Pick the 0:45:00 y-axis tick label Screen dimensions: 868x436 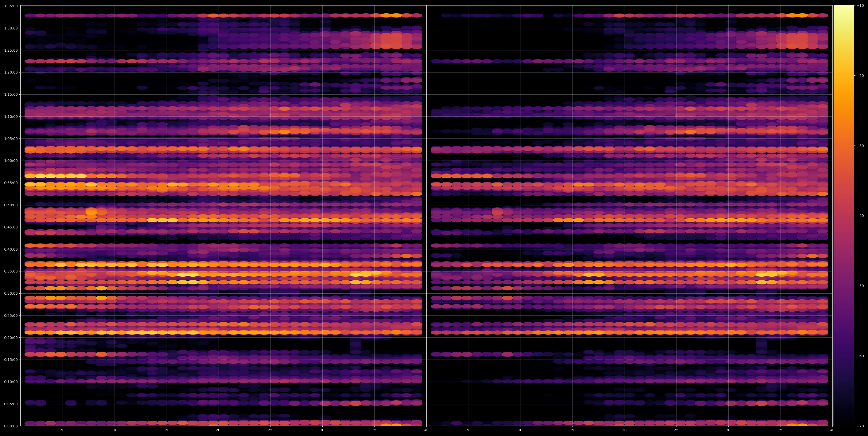point(11,227)
